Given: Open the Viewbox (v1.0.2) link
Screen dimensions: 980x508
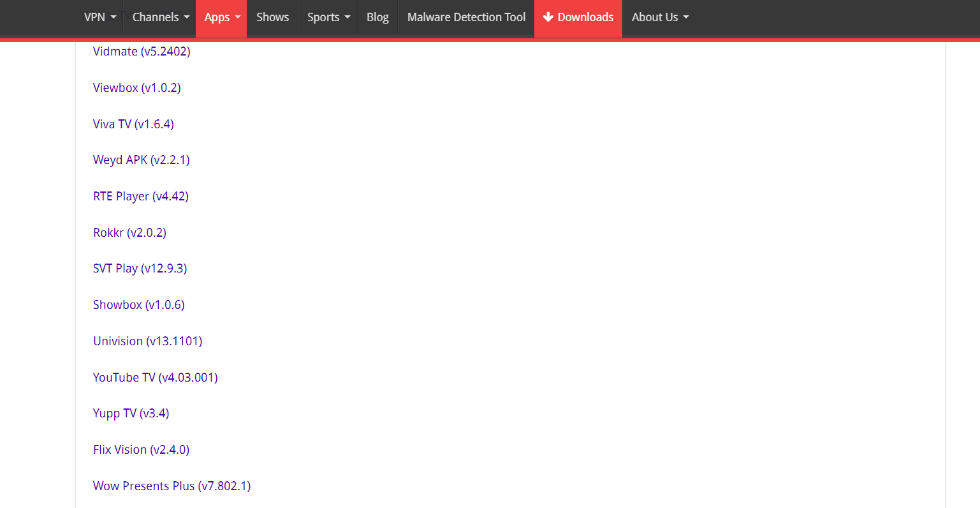Looking at the screenshot, I should tap(137, 87).
